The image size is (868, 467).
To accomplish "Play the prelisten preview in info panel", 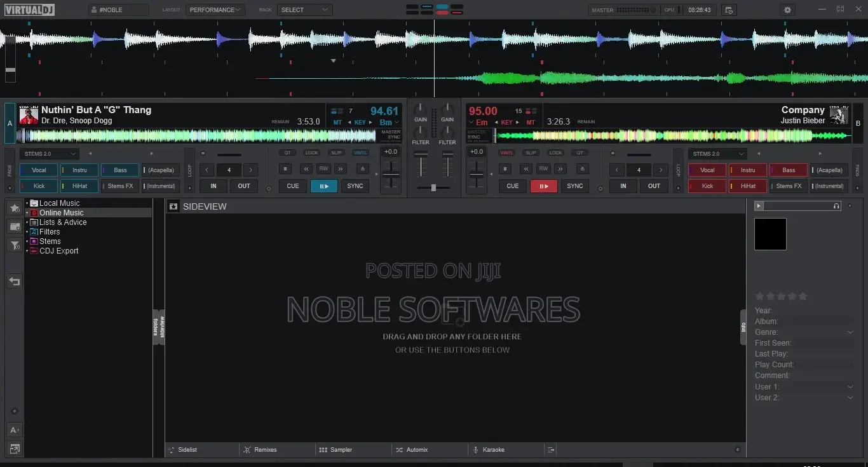I will click(x=759, y=206).
